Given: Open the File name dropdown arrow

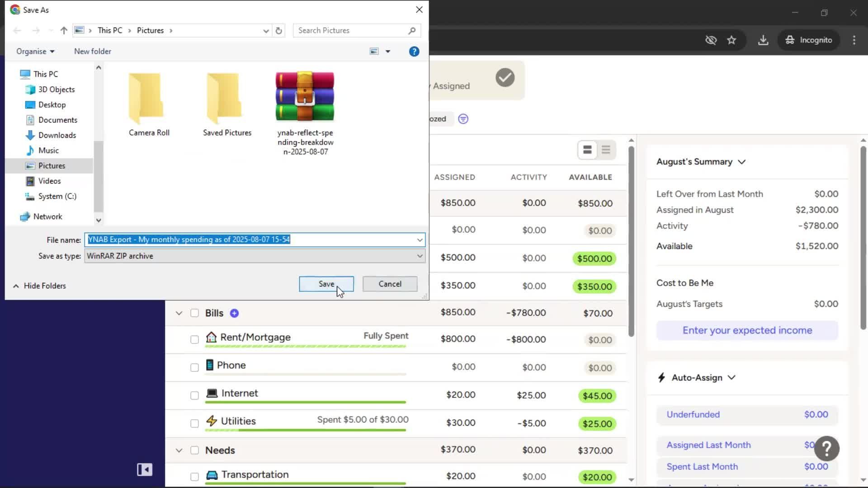Looking at the screenshot, I should pyautogui.click(x=420, y=240).
